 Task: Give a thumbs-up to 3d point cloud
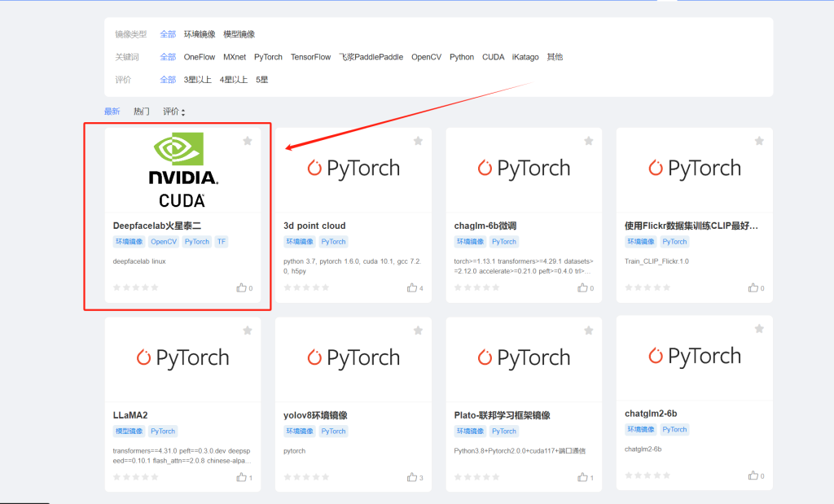[412, 287]
